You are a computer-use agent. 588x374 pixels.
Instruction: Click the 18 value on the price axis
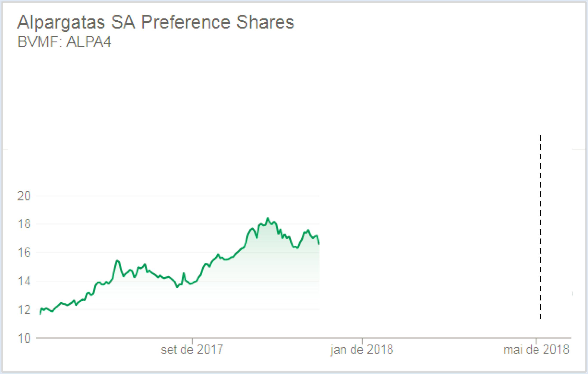24,224
